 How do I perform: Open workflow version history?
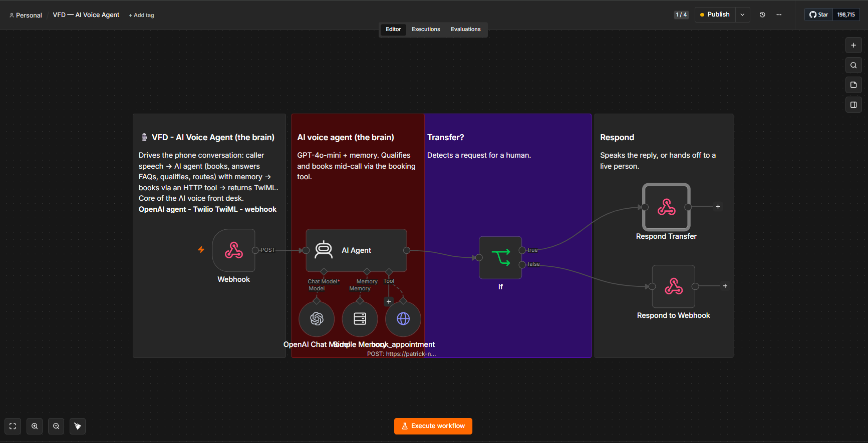pyautogui.click(x=762, y=15)
